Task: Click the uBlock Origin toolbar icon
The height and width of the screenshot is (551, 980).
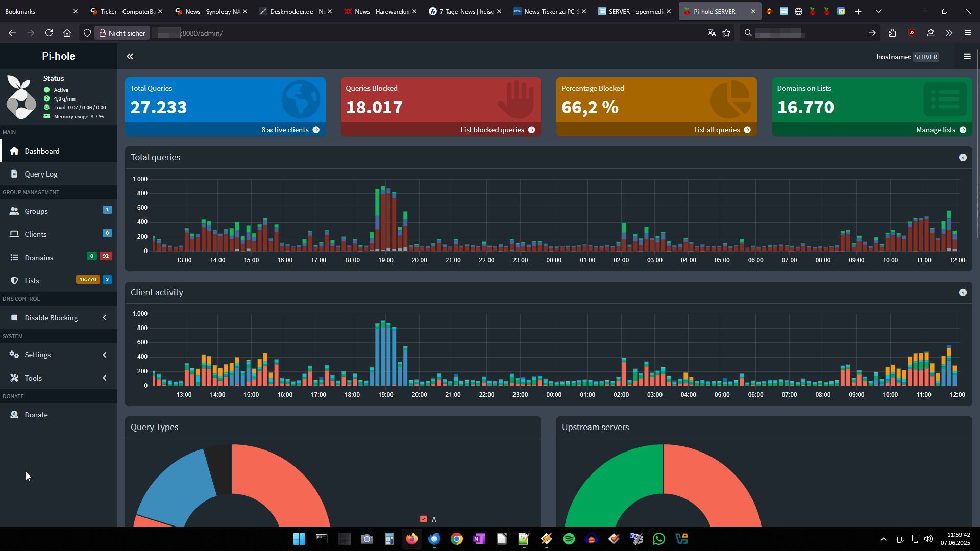Action: point(911,33)
